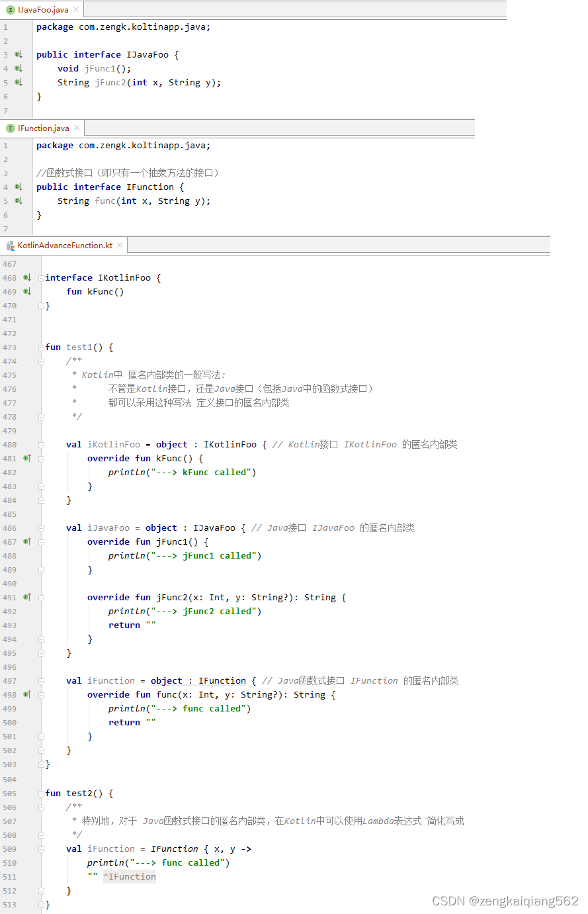The height and width of the screenshot is (914, 588).
Task: Click override gutter icon on line 491 jFunc2
Action: tap(27, 597)
